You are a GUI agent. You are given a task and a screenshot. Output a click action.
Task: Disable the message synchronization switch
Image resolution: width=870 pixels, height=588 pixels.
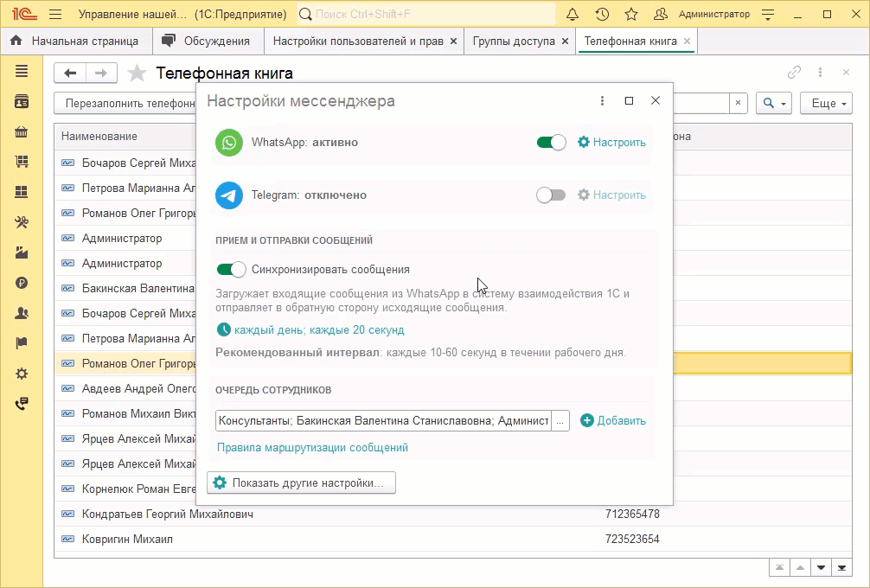pos(231,270)
